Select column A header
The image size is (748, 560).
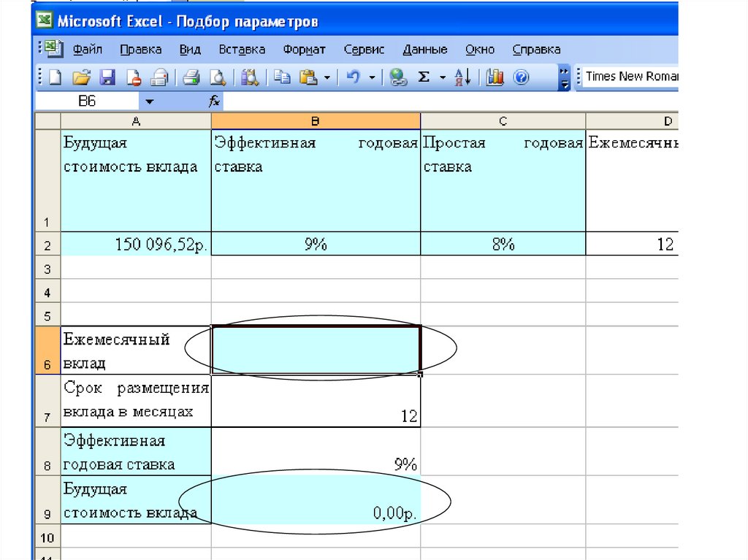136,121
